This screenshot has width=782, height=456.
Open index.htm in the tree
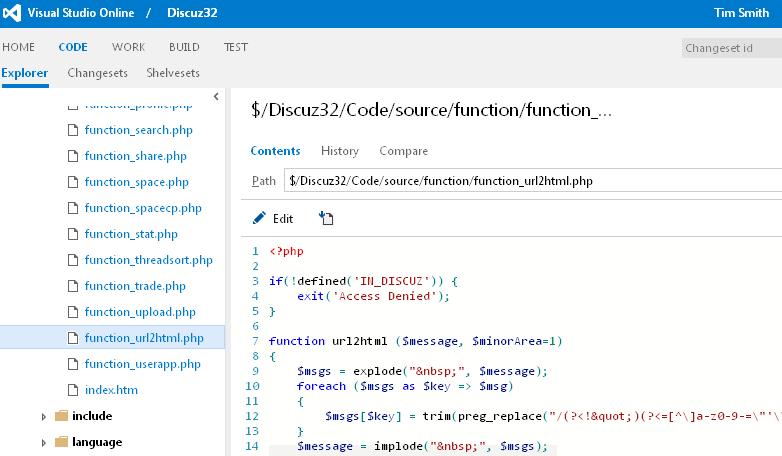click(111, 390)
